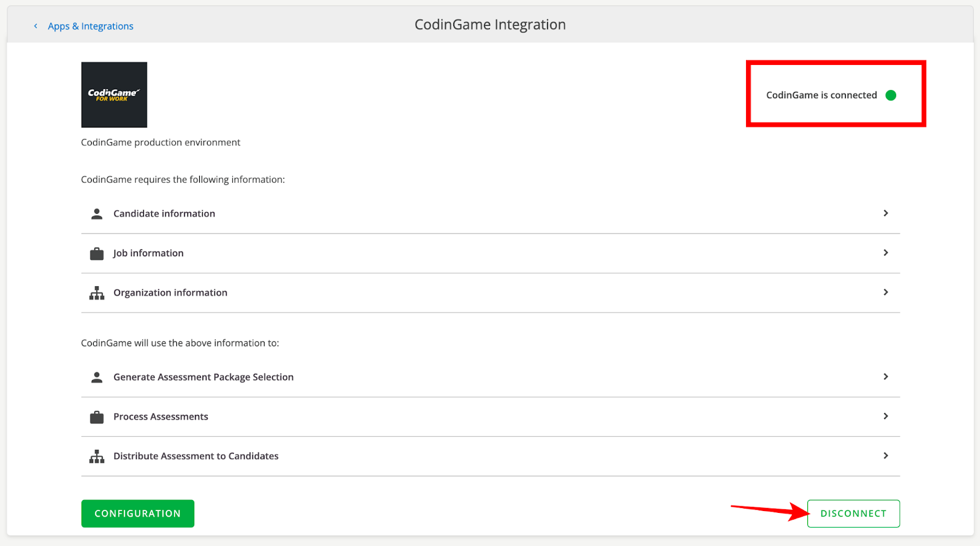This screenshot has height=546, width=980.
Task: Click the Distribute Assessment to Candidates label
Action: (196, 456)
